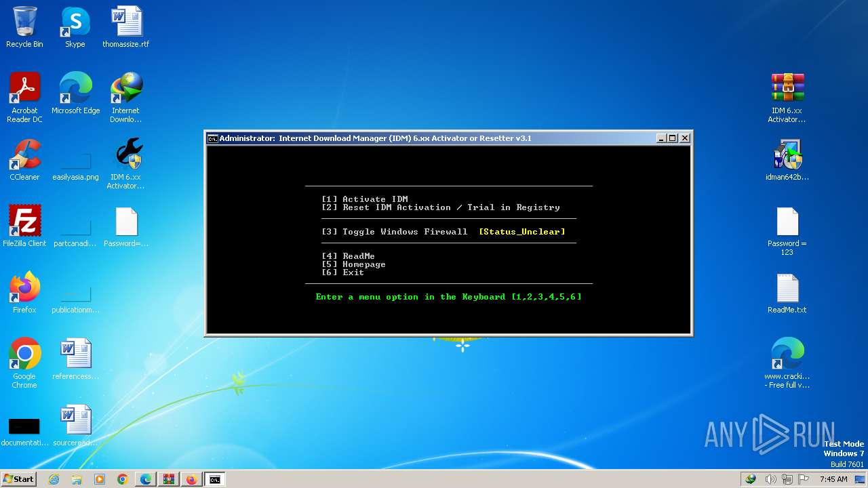The image size is (868, 488).
Task: Close the IDM Activator console window
Action: pyautogui.click(x=685, y=138)
